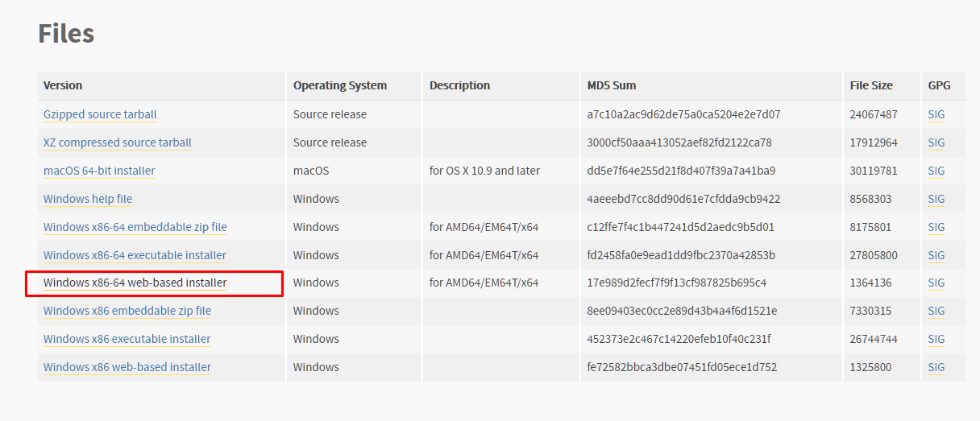Open SIG link for Gzipped source tarball
The height and width of the screenshot is (421, 980).
[x=936, y=114]
